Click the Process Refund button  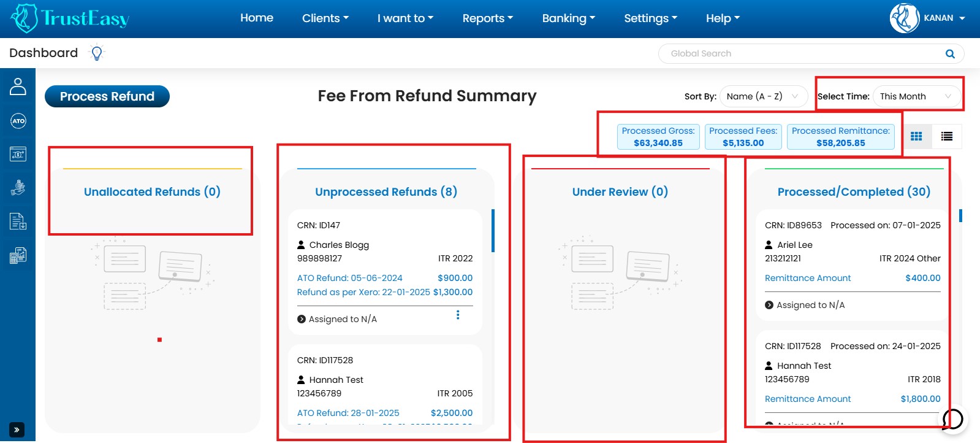coord(107,96)
